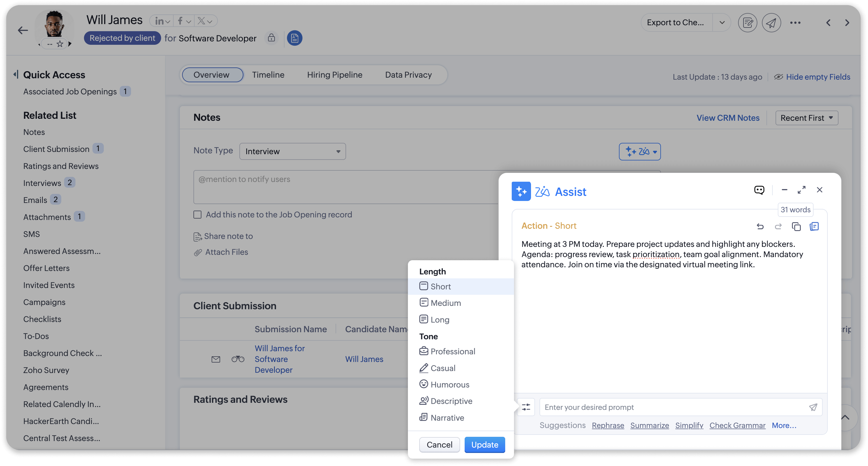Viewport: 868px width, 466px height.
Task: Open the prompt settings sliders icon
Action: click(x=526, y=407)
